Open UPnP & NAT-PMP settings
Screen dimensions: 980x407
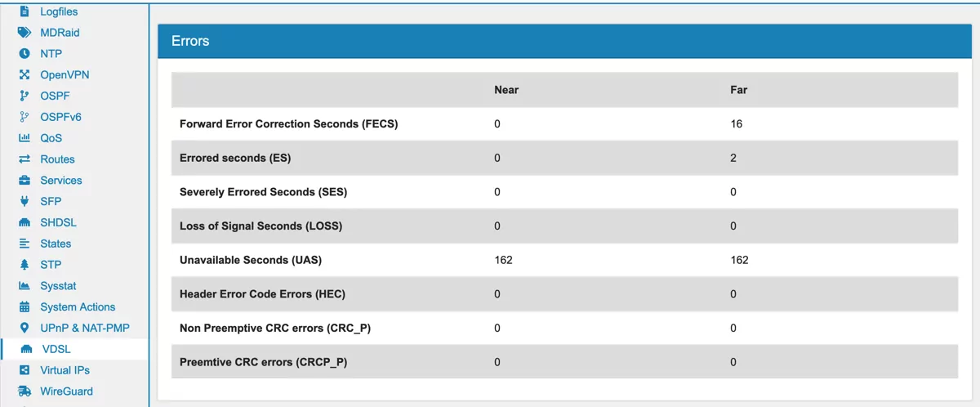click(85, 328)
